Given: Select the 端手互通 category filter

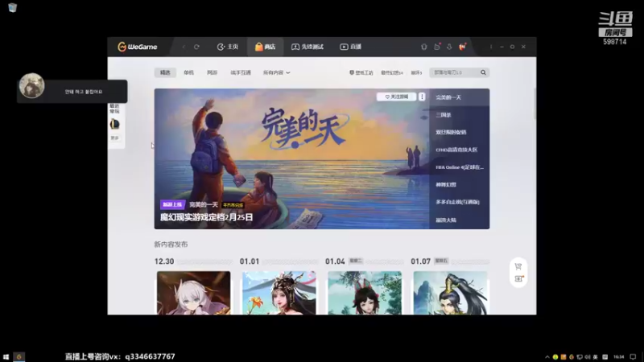Looking at the screenshot, I should tap(241, 72).
